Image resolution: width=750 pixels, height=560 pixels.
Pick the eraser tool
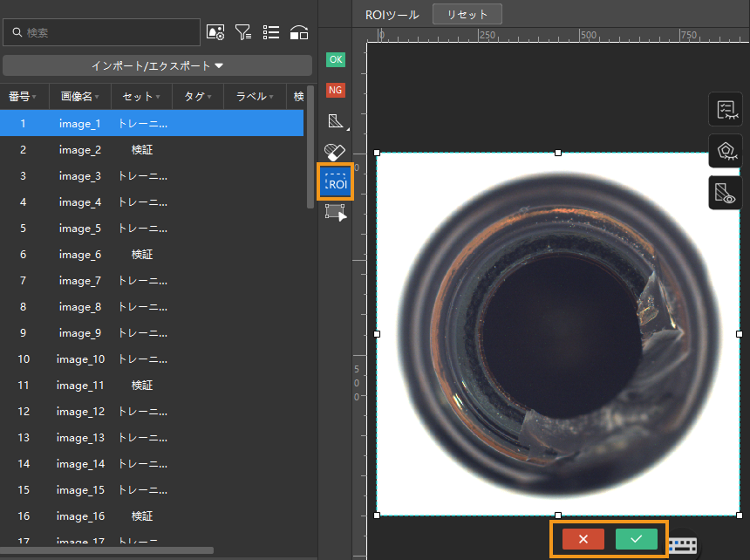(x=335, y=152)
